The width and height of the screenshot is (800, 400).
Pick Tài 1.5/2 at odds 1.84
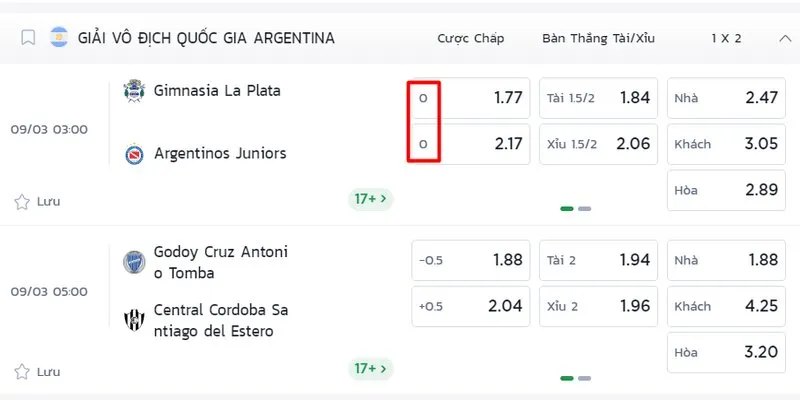point(598,98)
